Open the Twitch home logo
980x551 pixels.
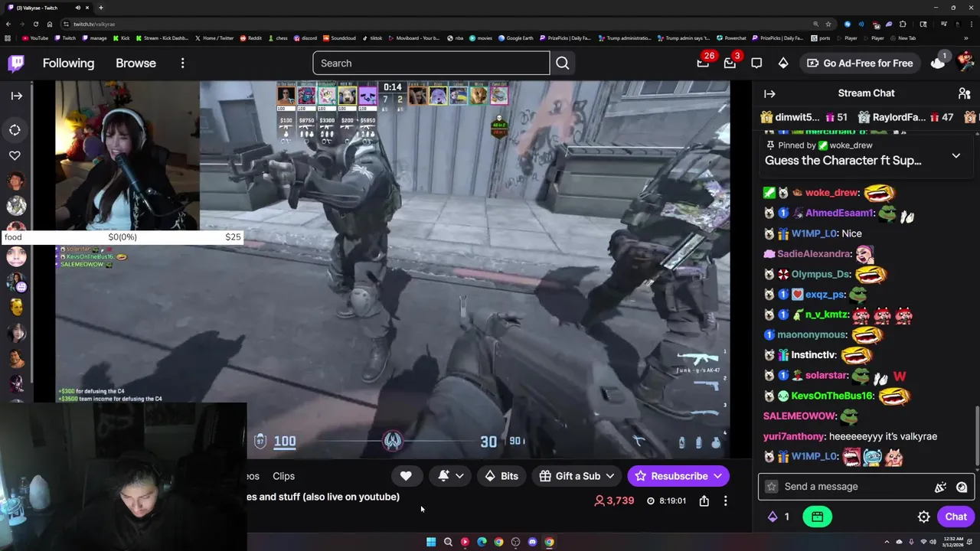tap(16, 63)
